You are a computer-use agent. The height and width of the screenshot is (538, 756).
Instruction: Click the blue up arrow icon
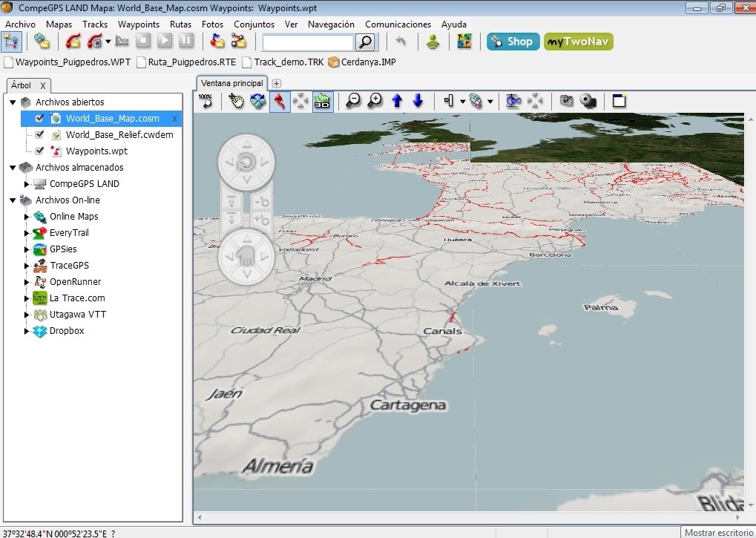397,101
